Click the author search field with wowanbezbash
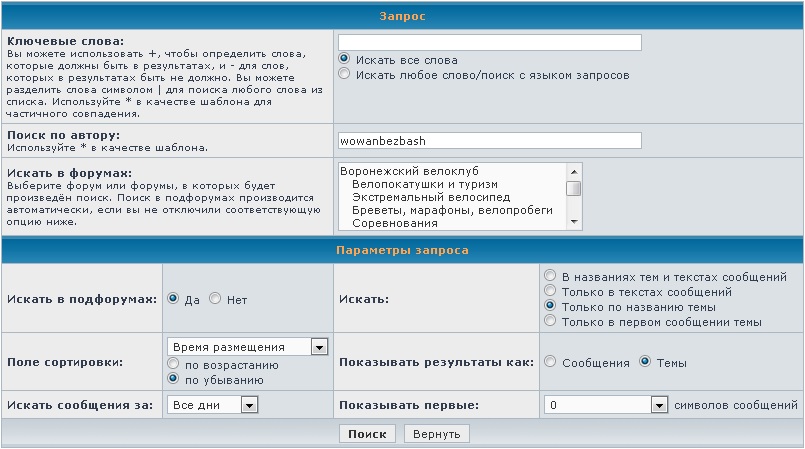 coord(489,141)
